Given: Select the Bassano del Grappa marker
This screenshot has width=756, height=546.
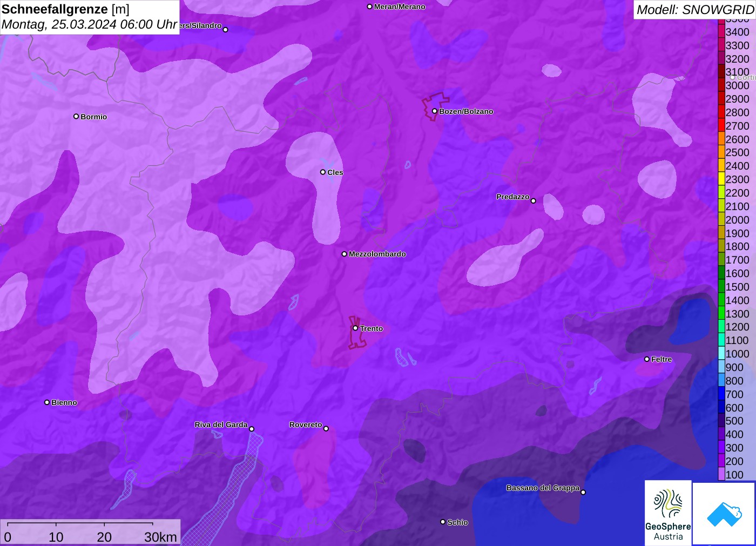Looking at the screenshot, I should click(583, 492).
